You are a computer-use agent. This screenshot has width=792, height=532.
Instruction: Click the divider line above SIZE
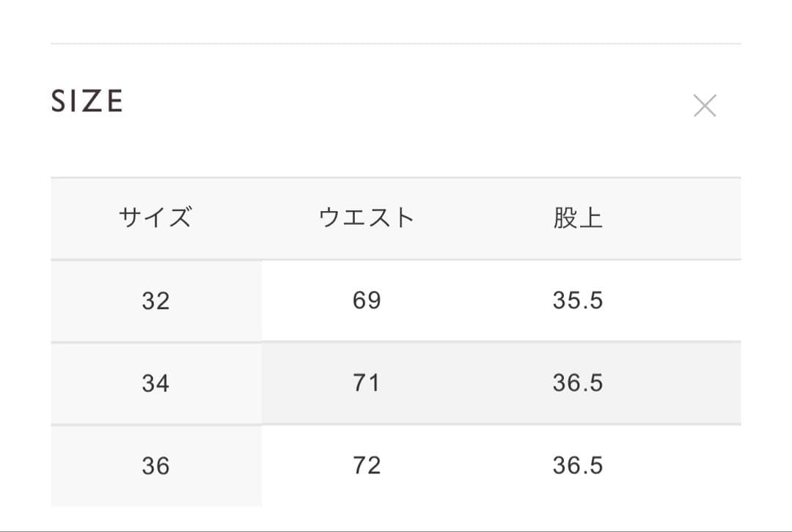(396, 43)
